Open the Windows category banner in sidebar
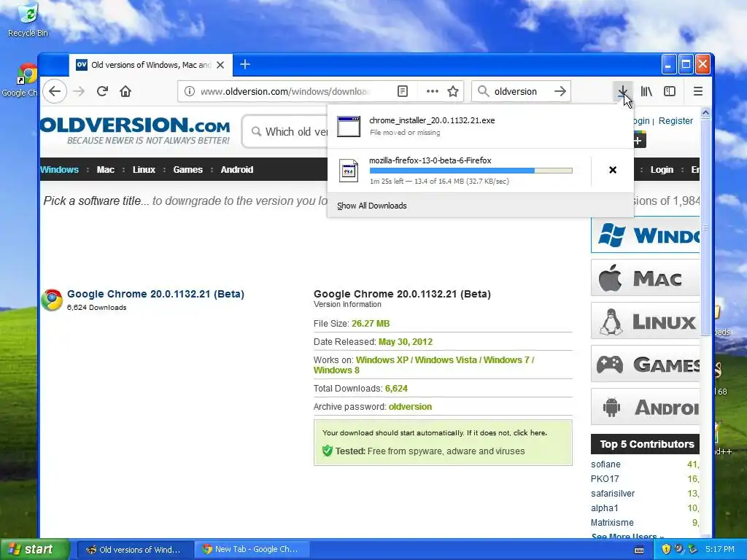747x560 pixels. (x=646, y=236)
